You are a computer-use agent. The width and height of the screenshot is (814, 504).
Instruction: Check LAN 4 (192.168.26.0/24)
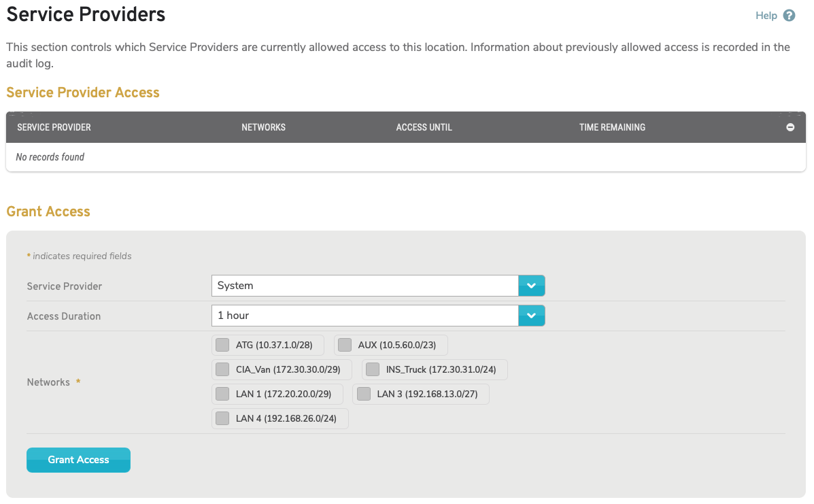(x=222, y=418)
